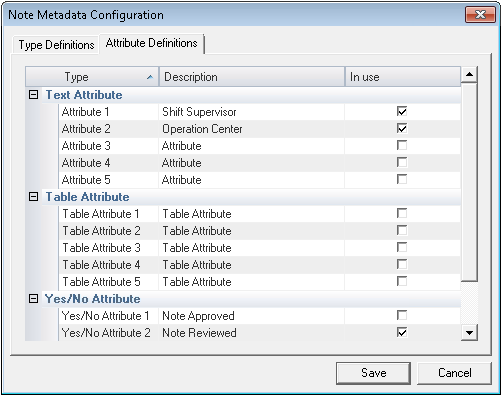
Task: Select the Note Reviewed description cell
Action: (x=252, y=333)
